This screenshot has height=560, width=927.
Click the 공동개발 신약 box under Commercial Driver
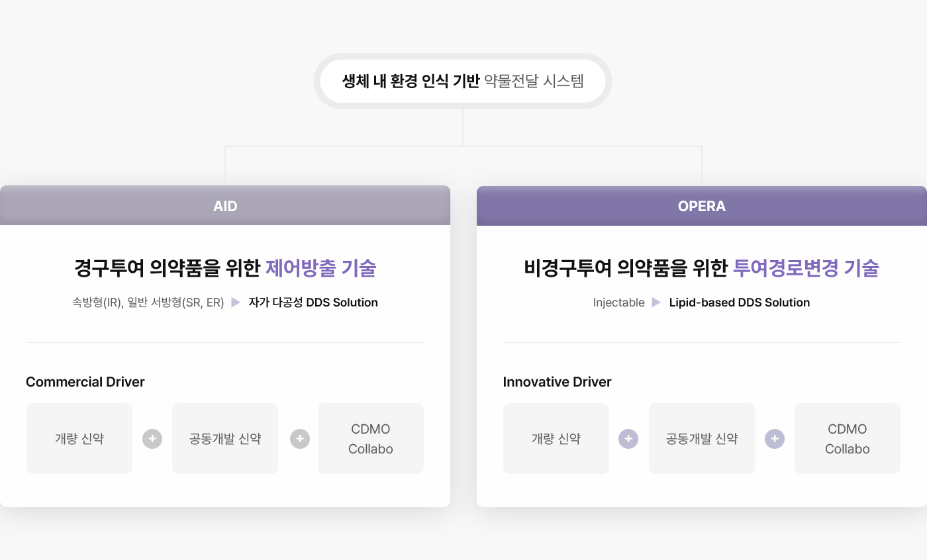[225, 439]
